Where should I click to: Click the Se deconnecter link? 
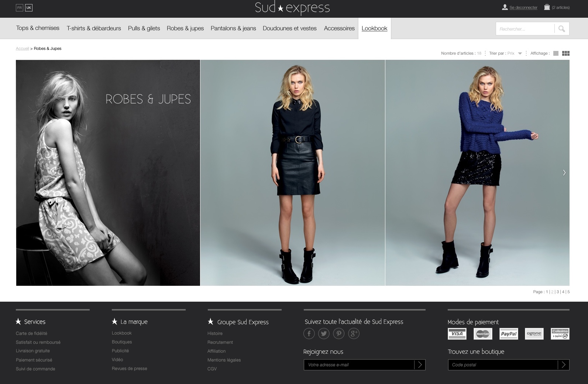523,8
